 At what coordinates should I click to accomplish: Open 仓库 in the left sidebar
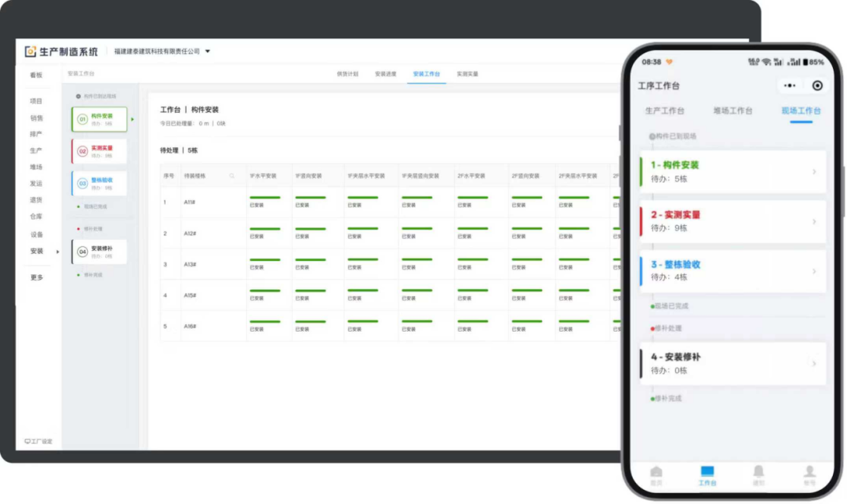point(35,216)
